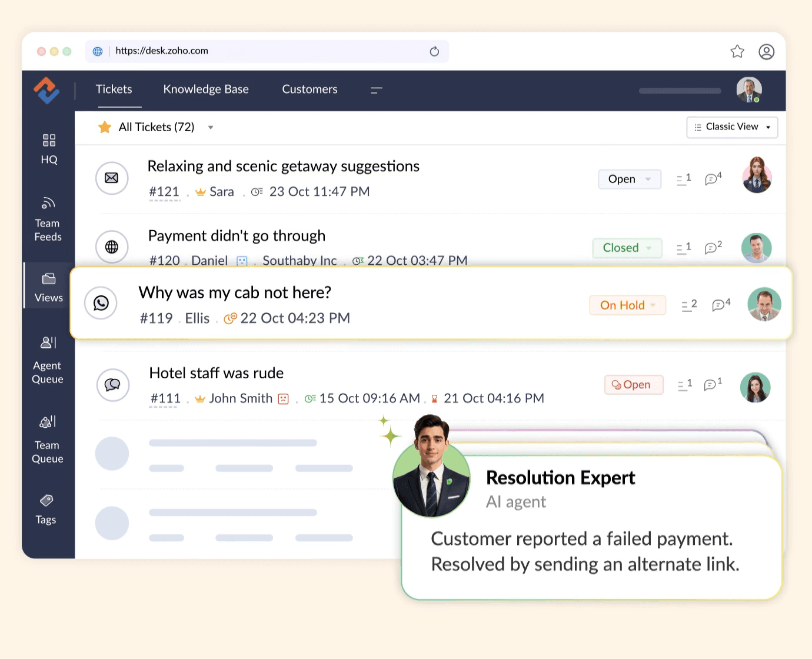Click the email channel icon on ticket #121
This screenshot has height=659, width=812.
pos(112,178)
